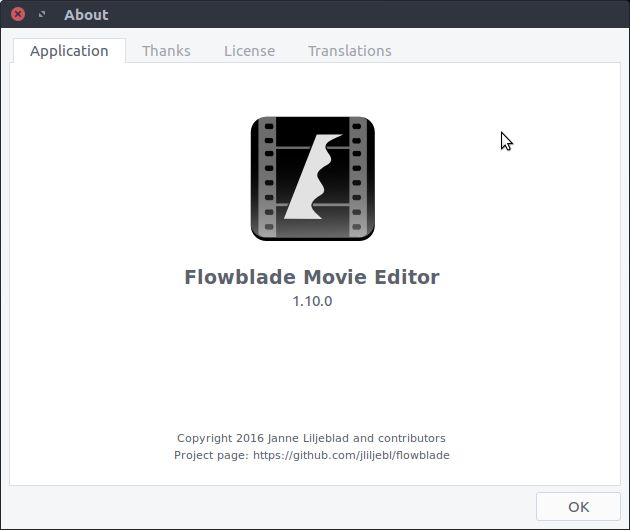The image size is (630, 530).
Task: Open the Thanks tab
Action: (166, 51)
